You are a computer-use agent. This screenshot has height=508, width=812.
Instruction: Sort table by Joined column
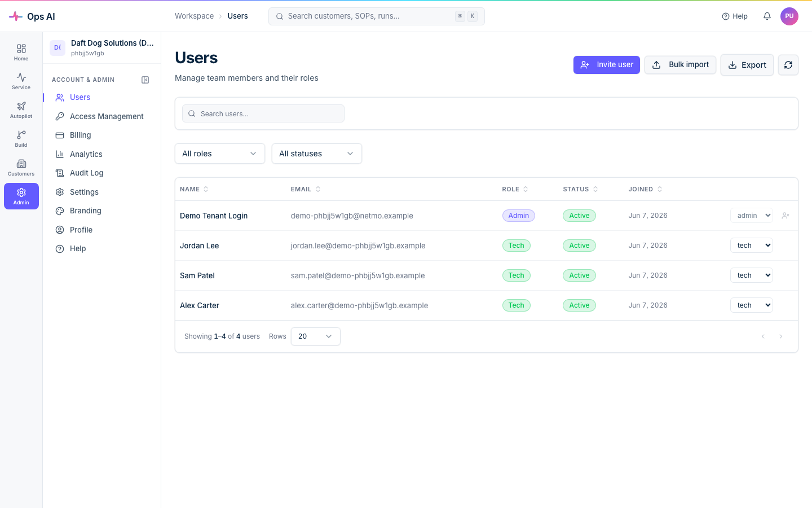645,189
